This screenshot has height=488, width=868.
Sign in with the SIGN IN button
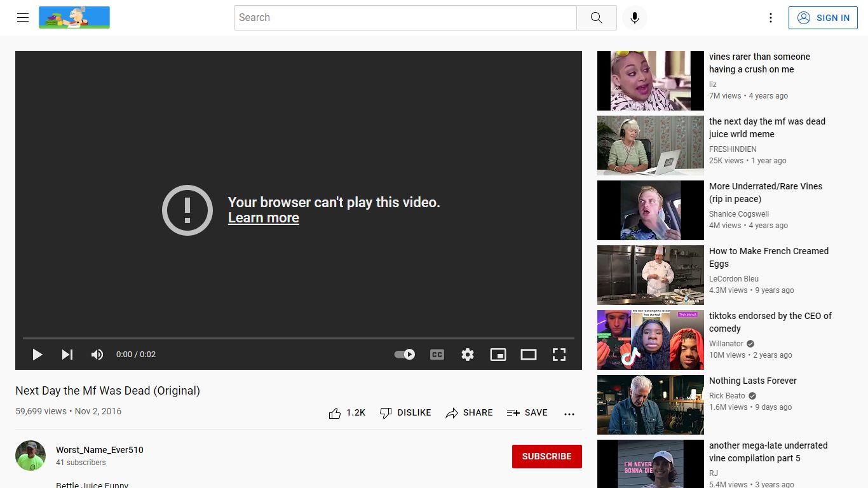(x=823, y=18)
